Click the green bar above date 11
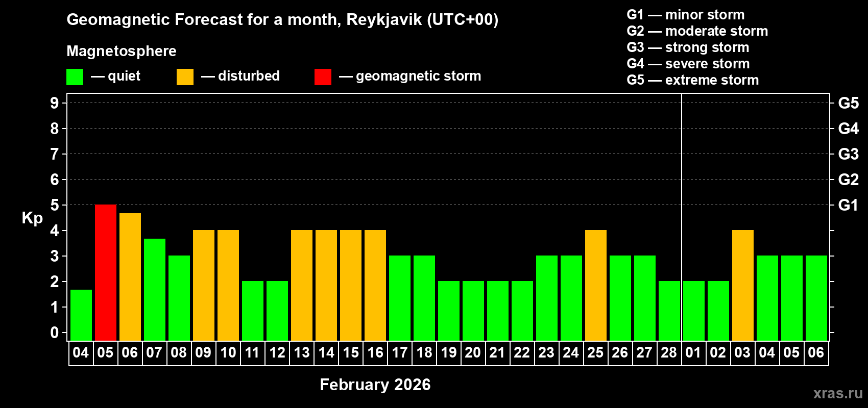Image resolution: width=868 pixels, height=408 pixels. pos(253,311)
